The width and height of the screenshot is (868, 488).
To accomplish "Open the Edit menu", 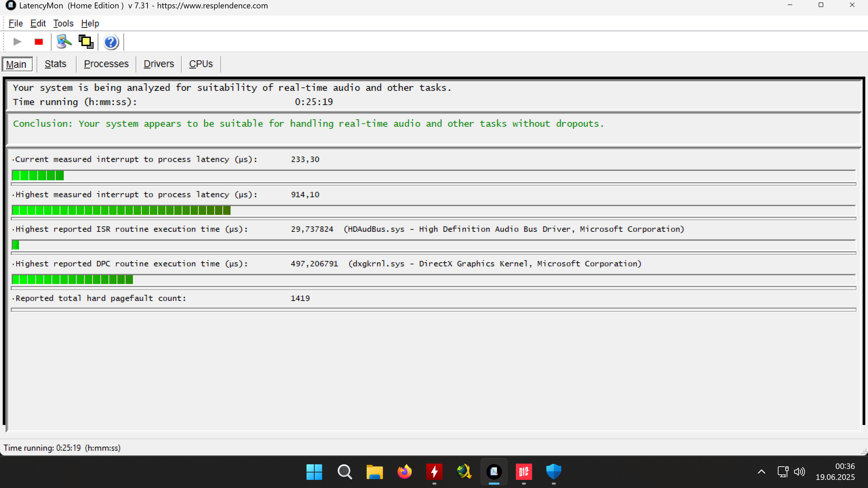I will (38, 23).
